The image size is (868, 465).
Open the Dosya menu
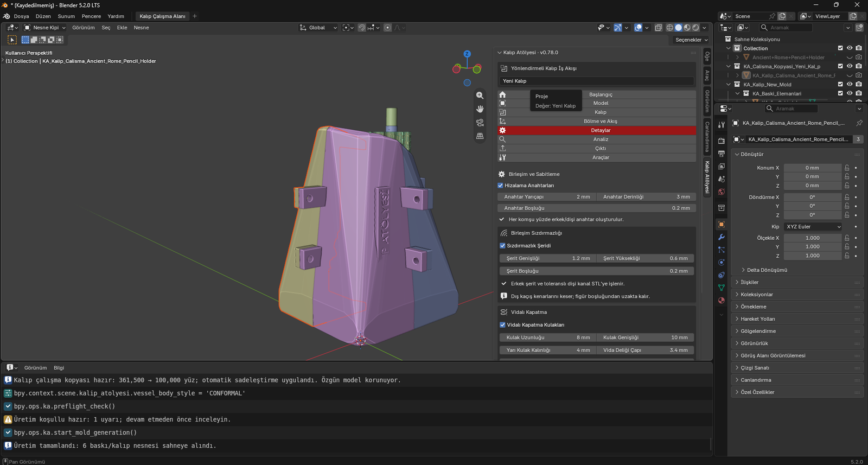pyautogui.click(x=22, y=16)
